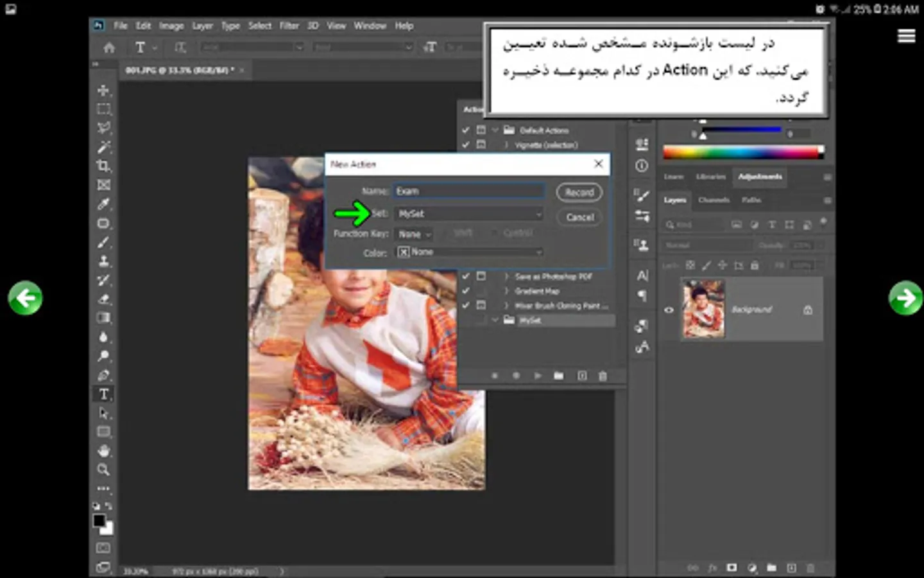924x578 pixels.
Task: Open the hamburger menu at top right
Action: click(906, 36)
